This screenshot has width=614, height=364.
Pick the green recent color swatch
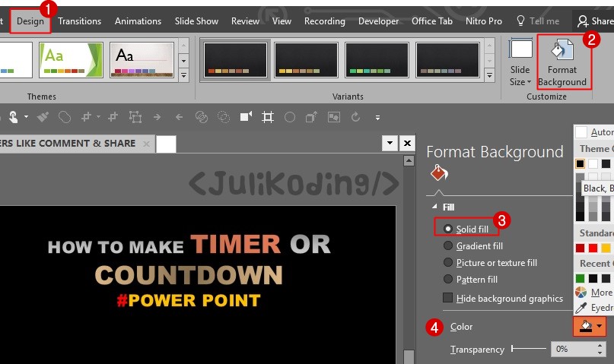(x=580, y=278)
